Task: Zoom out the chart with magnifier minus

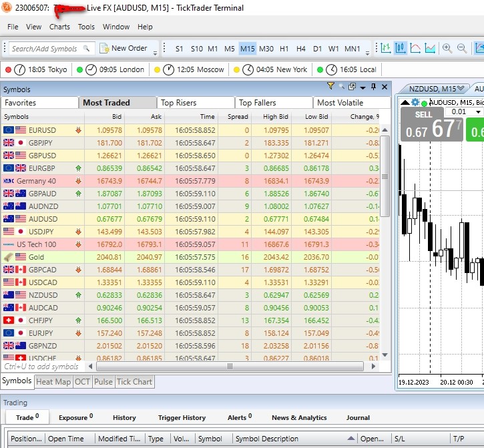Action: click(x=462, y=48)
